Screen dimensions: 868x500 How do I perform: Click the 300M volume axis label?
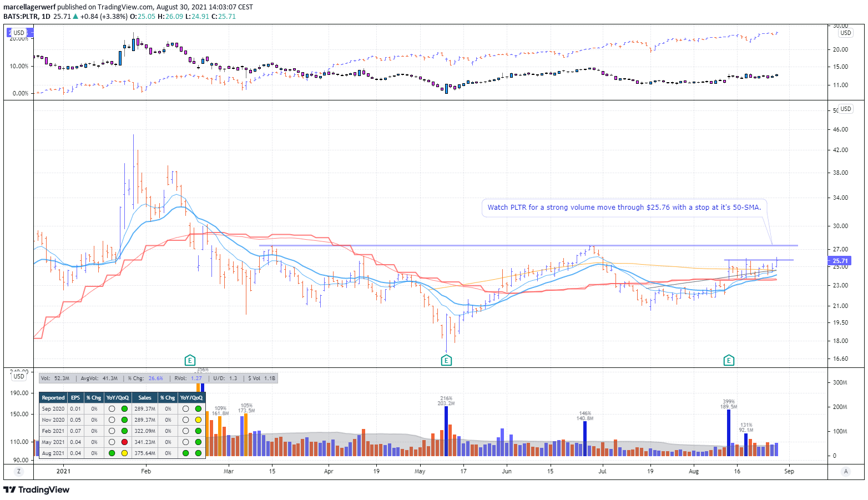click(x=840, y=382)
